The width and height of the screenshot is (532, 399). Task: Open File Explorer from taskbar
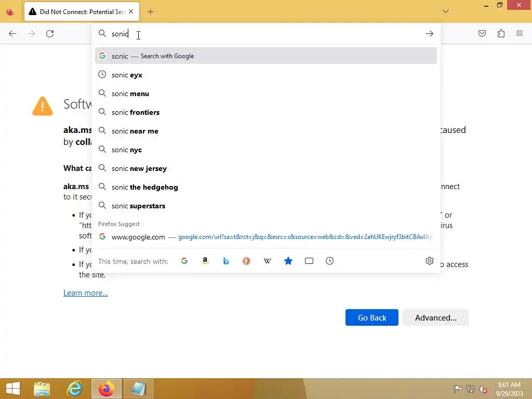tap(42, 389)
